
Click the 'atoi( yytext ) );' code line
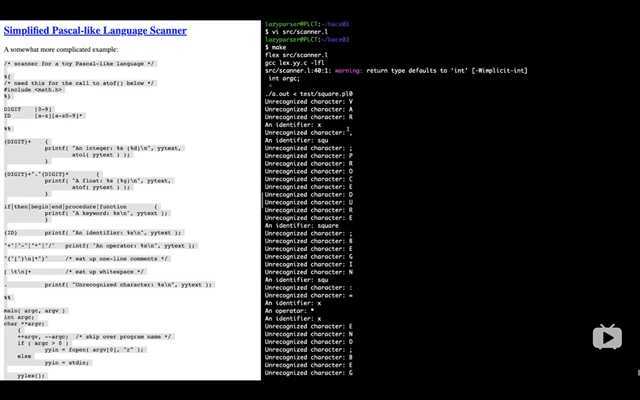pyautogui.click(x=102, y=155)
